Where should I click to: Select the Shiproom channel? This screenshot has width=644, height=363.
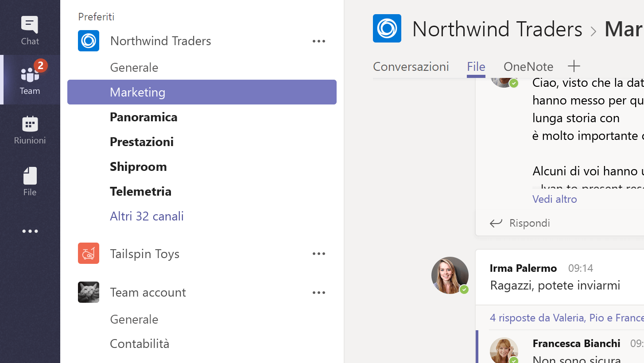[138, 166]
